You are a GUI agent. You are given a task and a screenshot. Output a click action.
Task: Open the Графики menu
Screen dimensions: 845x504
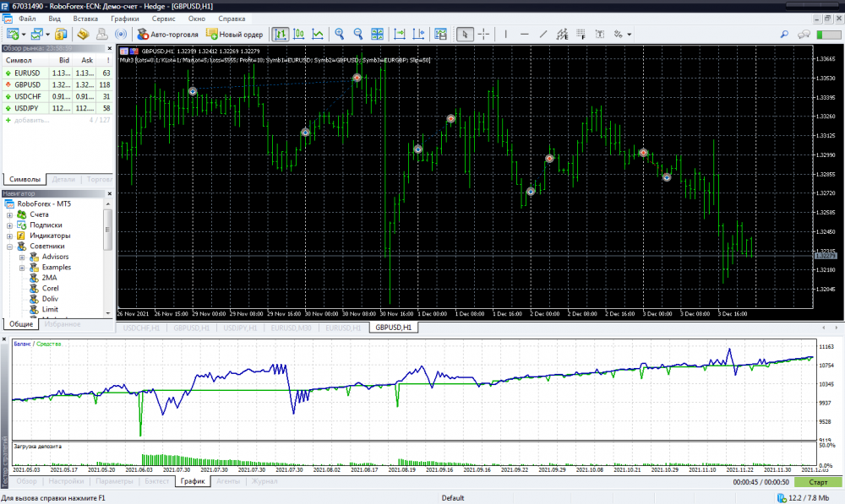[124, 19]
